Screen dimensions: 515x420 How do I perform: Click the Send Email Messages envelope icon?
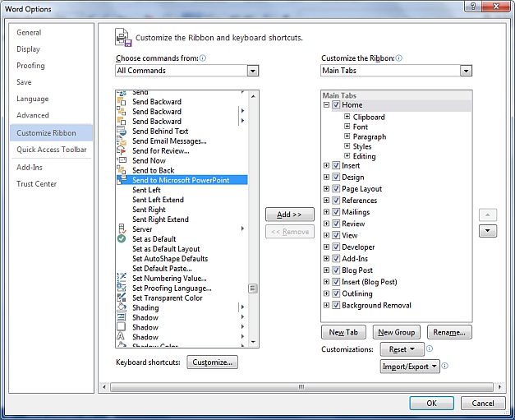(122, 141)
